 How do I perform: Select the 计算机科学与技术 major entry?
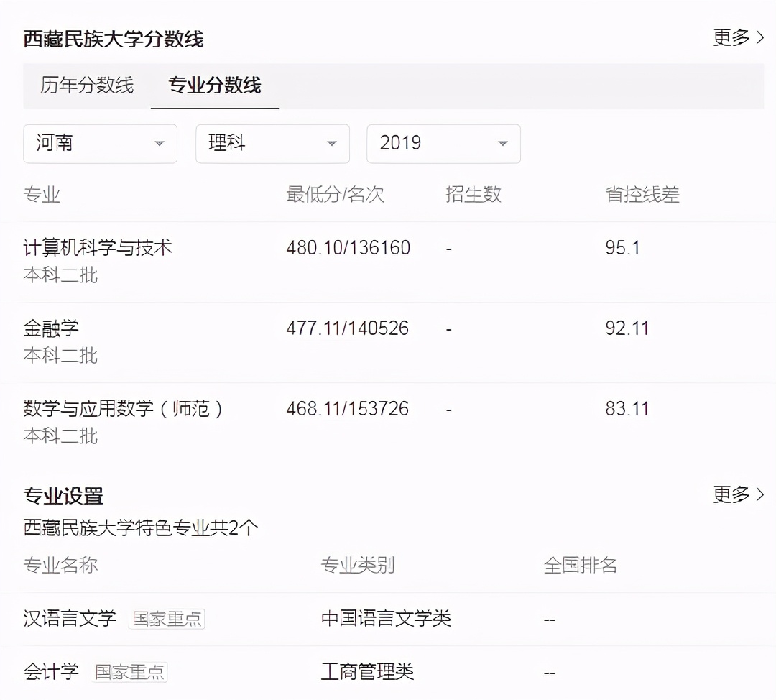click(98, 247)
